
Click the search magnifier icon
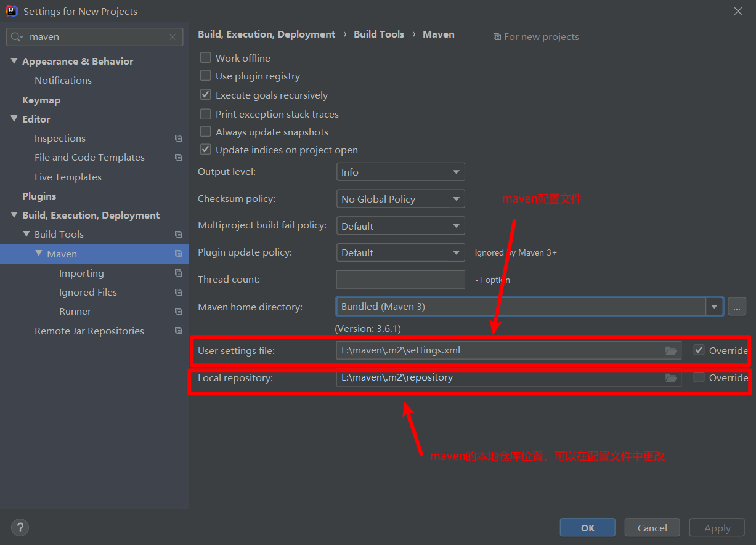tap(17, 37)
